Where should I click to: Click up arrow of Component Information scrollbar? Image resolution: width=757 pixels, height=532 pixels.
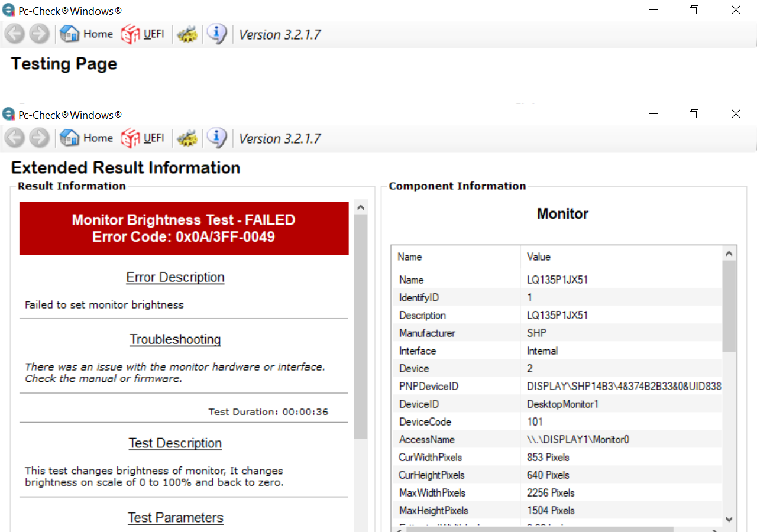point(729,254)
